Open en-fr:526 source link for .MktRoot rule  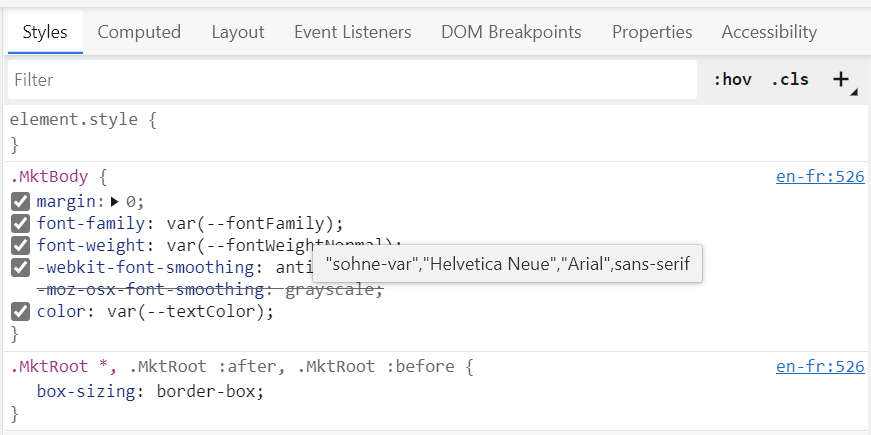click(819, 367)
